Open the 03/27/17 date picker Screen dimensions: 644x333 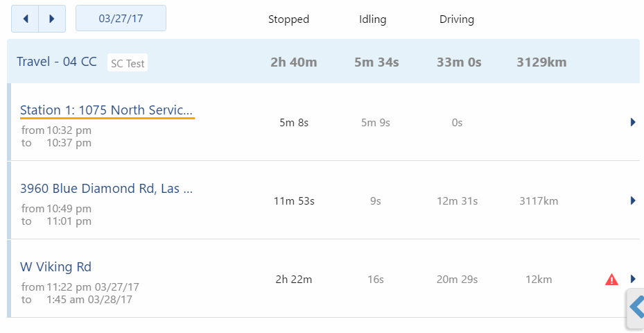[121, 18]
